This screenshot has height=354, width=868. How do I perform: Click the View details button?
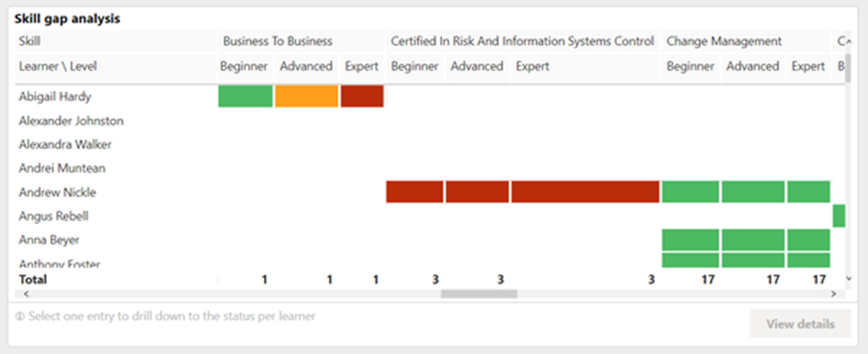pyautogui.click(x=800, y=323)
